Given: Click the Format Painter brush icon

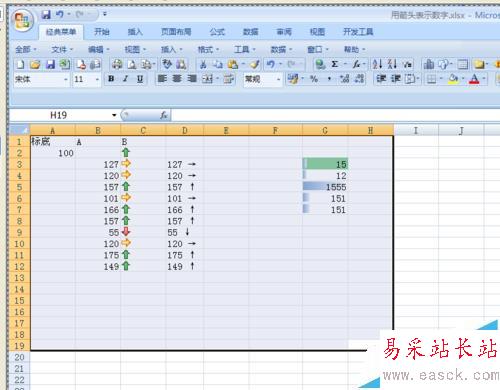Looking at the screenshot, I should pos(255,64).
